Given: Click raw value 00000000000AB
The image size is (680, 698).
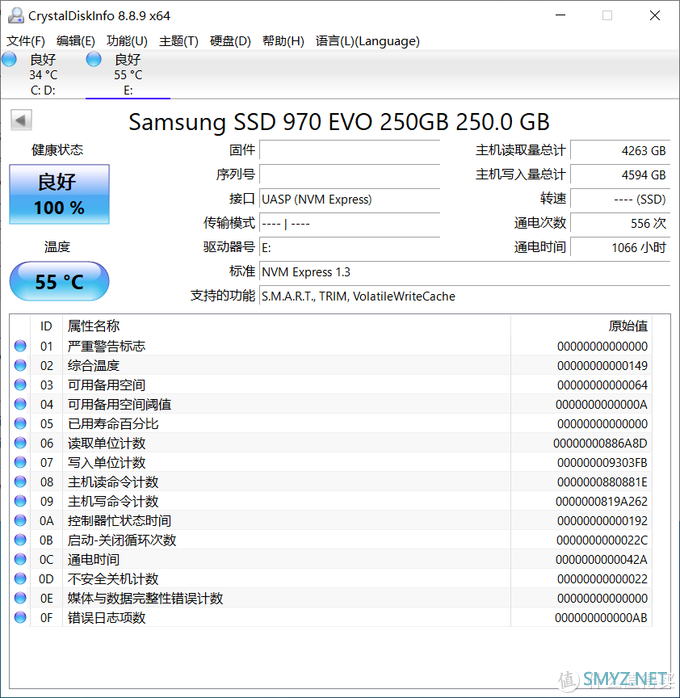Looking at the screenshot, I should click(x=601, y=617).
